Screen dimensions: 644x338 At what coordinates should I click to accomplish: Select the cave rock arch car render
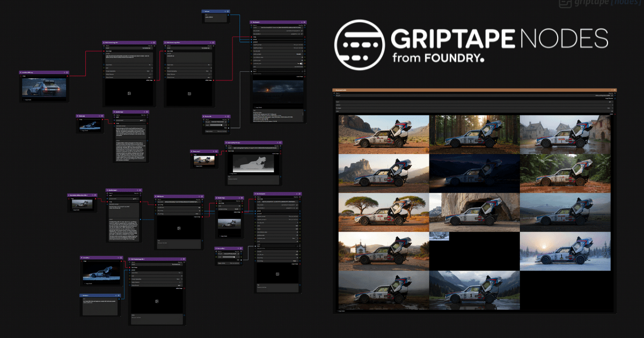[474, 212]
